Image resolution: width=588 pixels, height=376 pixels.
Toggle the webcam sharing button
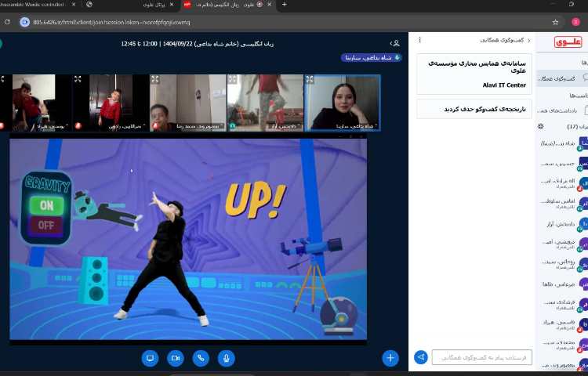click(x=176, y=357)
